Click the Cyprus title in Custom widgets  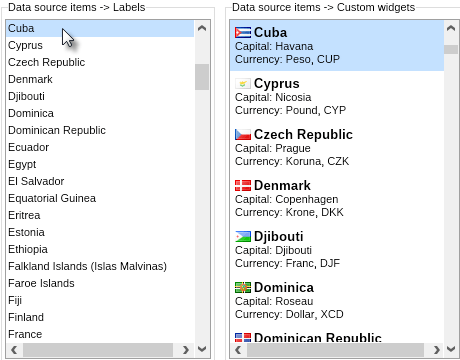pyautogui.click(x=277, y=84)
